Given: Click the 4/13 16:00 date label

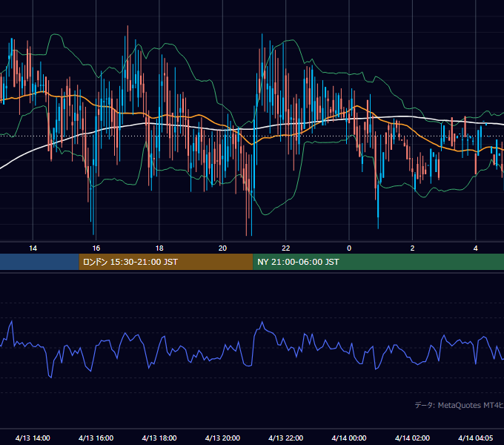Looking at the screenshot, I should point(96,438).
